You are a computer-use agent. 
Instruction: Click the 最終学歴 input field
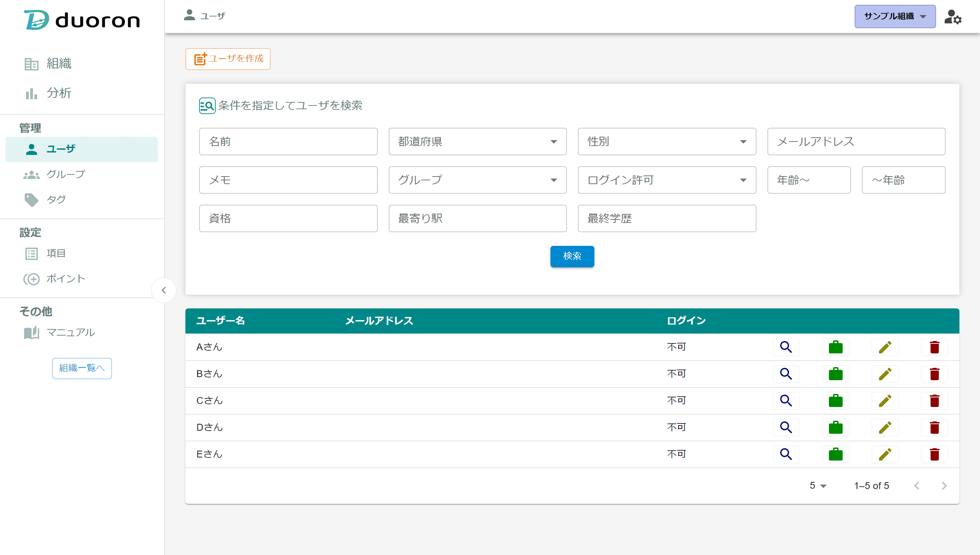(x=667, y=218)
